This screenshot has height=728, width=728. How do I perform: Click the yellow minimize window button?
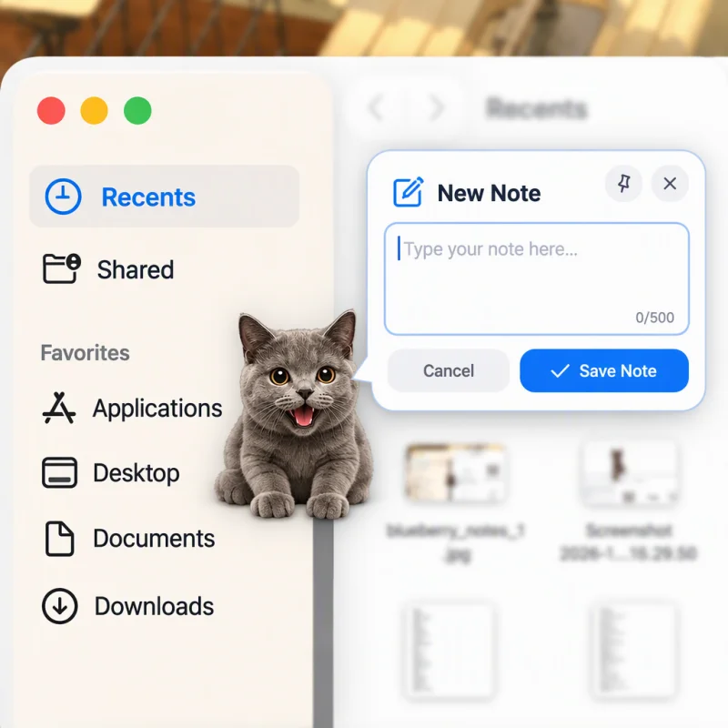pyautogui.click(x=95, y=110)
